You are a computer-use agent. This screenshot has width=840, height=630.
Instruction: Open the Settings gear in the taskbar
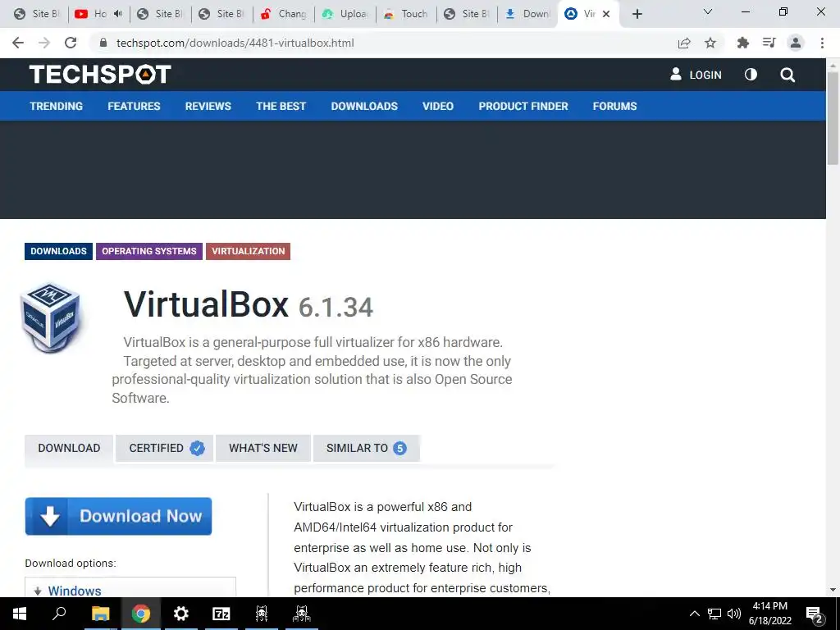(181, 614)
